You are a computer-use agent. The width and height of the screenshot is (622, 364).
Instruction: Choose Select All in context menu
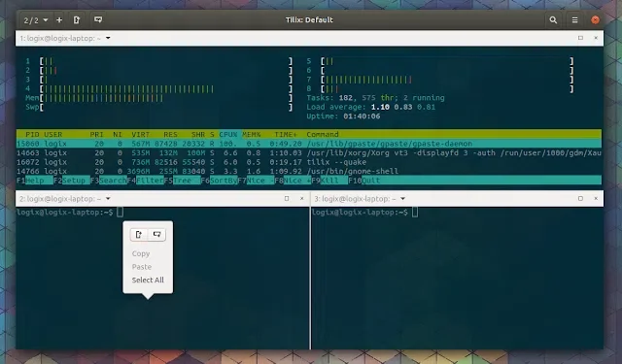click(148, 280)
